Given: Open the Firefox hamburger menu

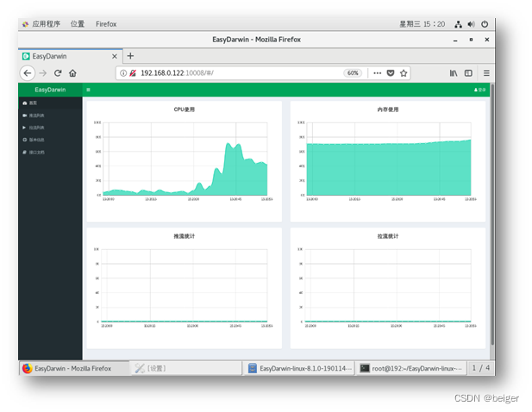Looking at the screenshot, I should [x=486, y=73].
